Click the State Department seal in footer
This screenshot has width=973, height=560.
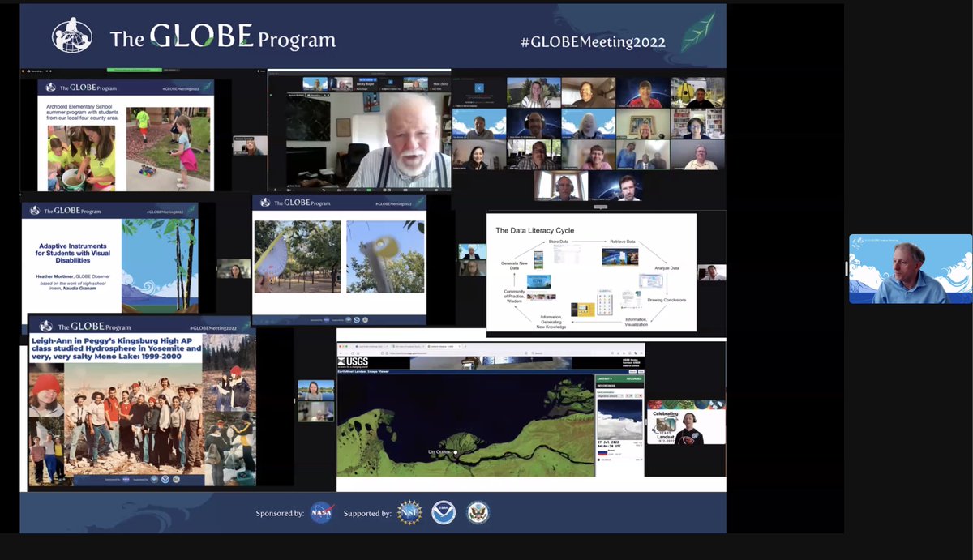pyautogui.click(x=478, y=513)
